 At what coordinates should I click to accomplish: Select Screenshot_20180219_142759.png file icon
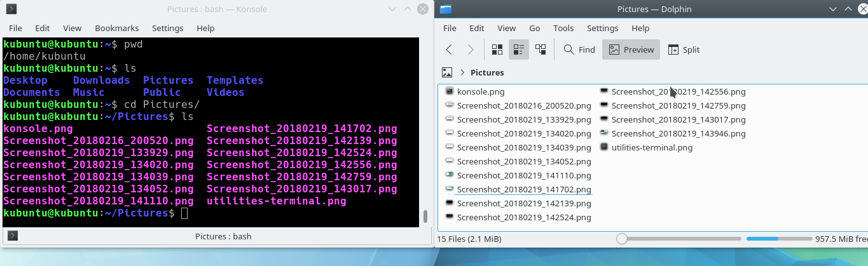[604, 105]
